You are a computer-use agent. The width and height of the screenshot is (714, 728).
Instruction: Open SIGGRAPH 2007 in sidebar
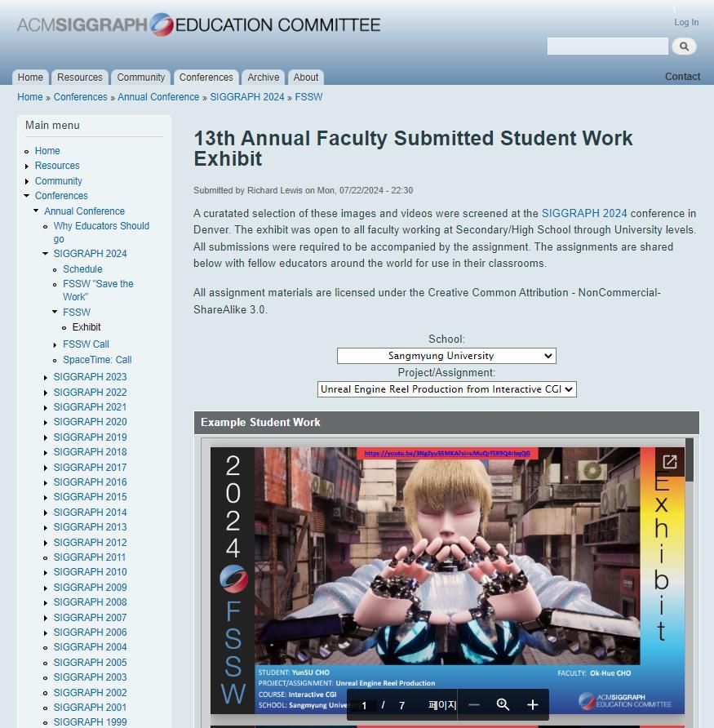coord(90,618)
